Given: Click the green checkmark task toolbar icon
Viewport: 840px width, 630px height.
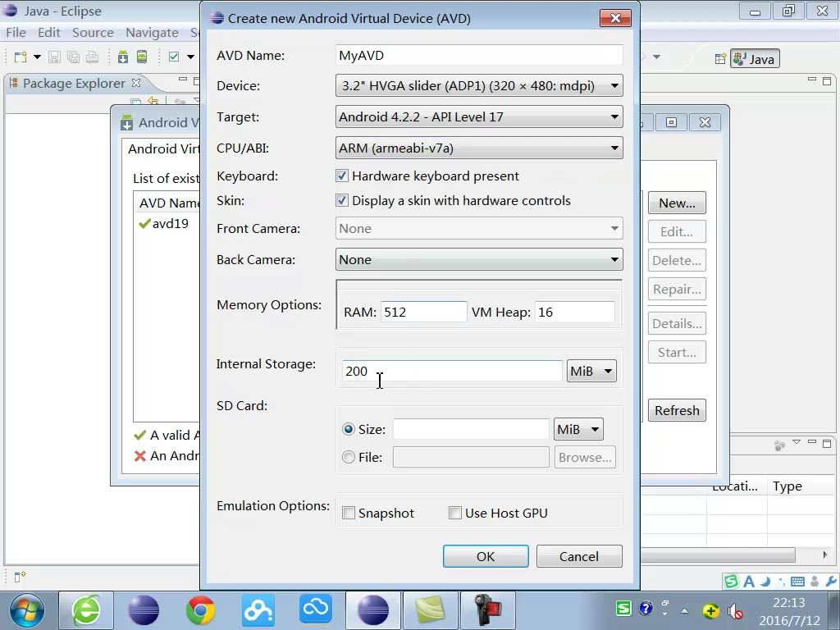Looking at the screenshot, I should [174, 57].
